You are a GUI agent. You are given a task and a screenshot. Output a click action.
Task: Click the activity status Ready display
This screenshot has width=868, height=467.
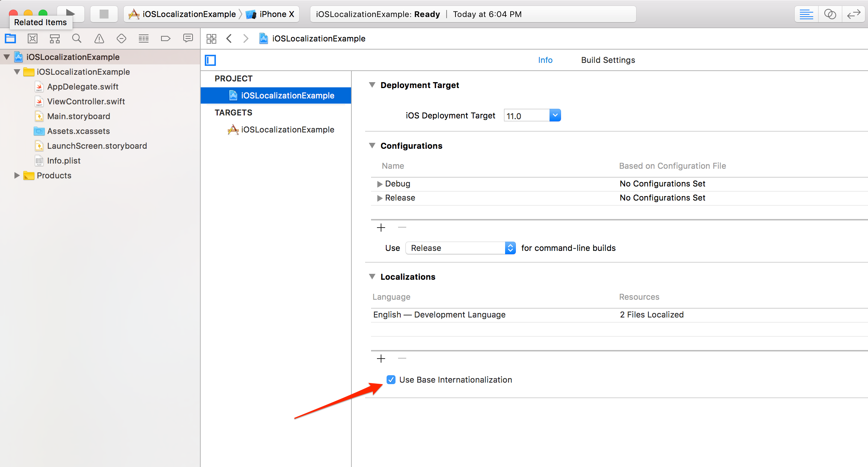point(473,14)
